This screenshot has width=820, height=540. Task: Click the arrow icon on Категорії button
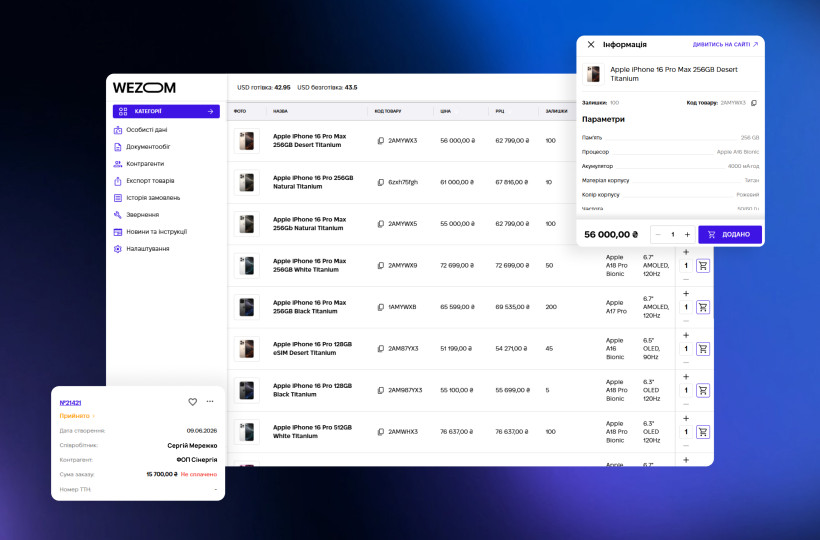pyautogui.click(x=210, y=111)
